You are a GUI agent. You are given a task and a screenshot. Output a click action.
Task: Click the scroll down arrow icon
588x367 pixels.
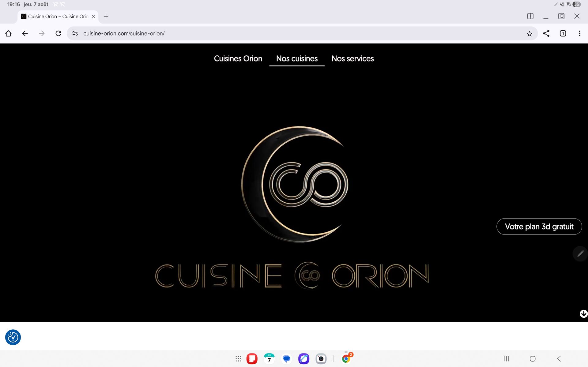coord(583,313)
